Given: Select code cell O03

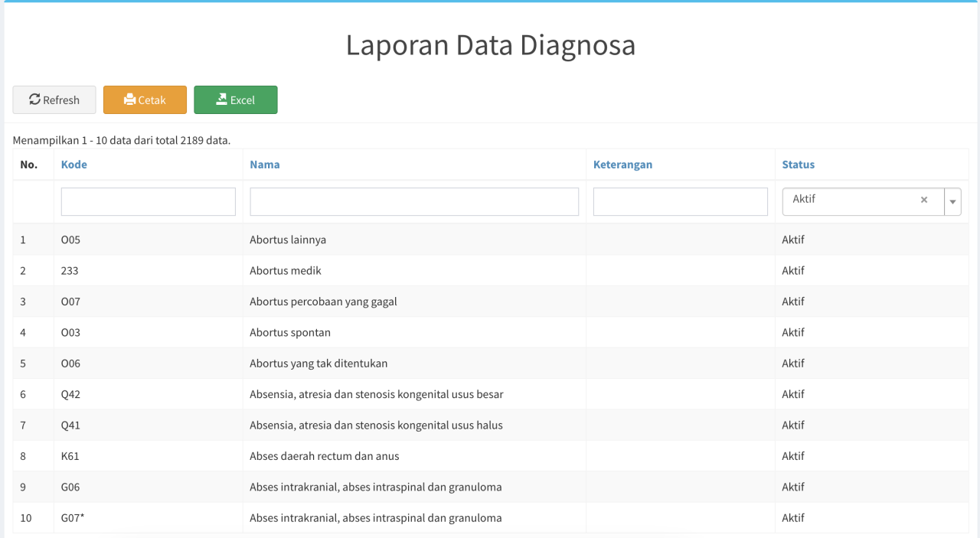Looking at the screenshot, I should [x=70, y=332].
